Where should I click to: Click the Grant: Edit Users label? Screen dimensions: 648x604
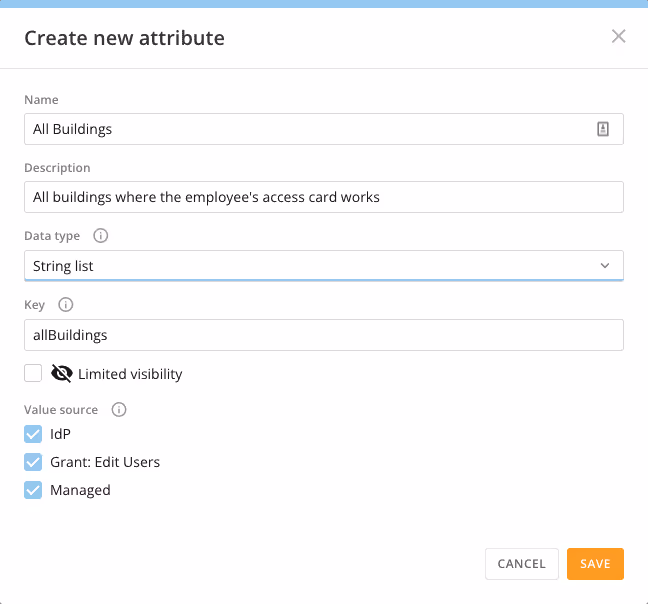click(x=105, y=462)
